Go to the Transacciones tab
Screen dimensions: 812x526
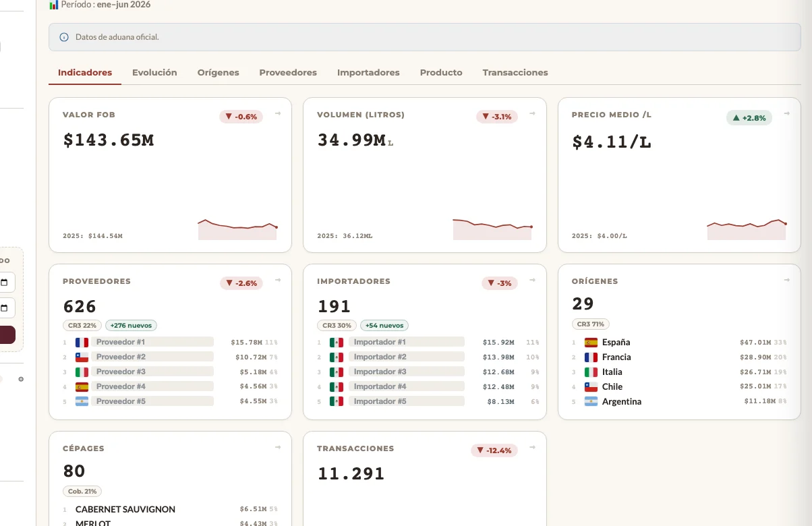[x=515, y=72]
